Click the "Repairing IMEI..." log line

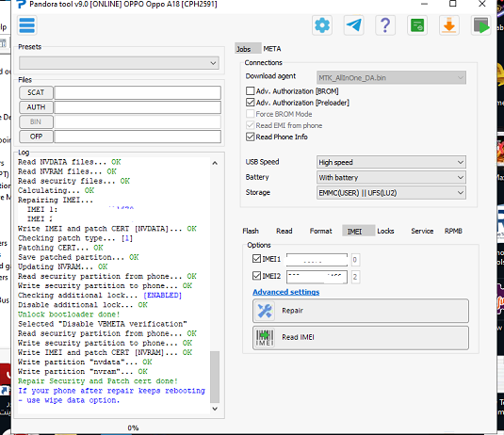click(x=56, y=200)
